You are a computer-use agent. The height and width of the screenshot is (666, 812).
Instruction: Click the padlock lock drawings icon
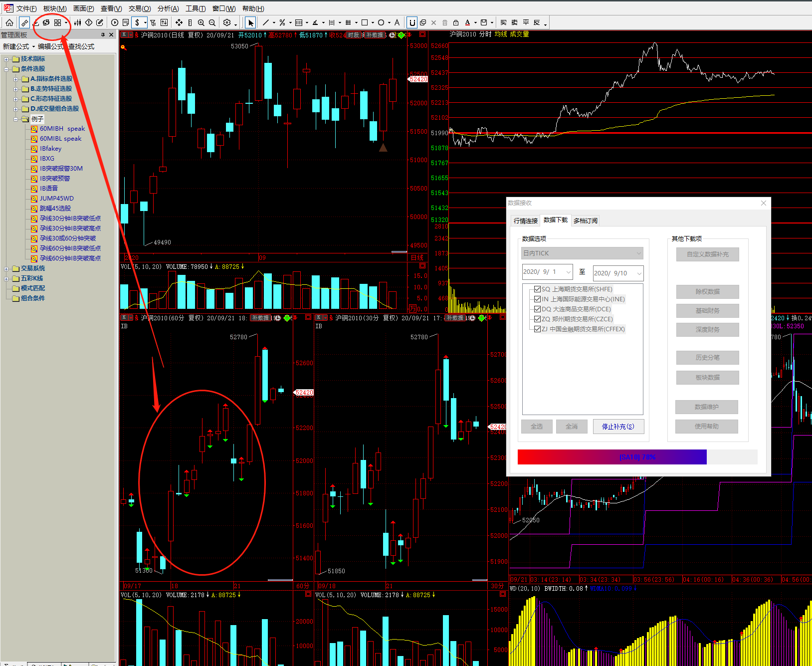click(x=456, y=22)
